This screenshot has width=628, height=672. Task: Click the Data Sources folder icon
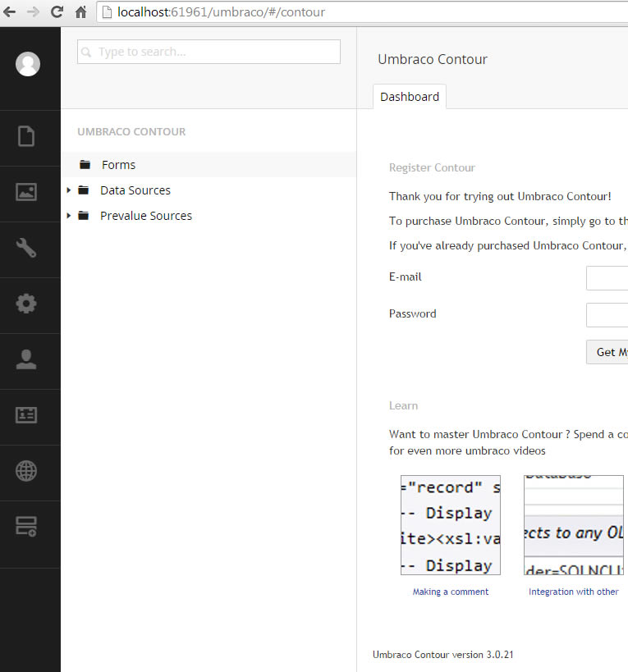[84, 190]
